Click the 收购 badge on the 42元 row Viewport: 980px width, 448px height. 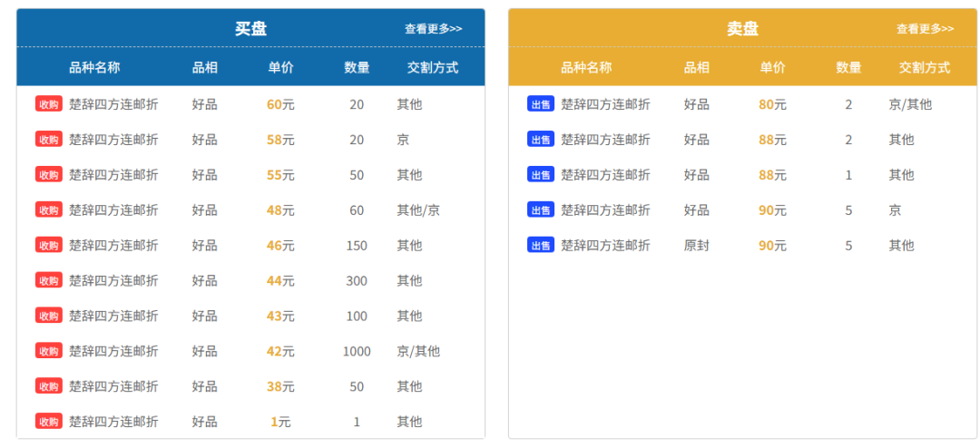(x=49, y=351)
